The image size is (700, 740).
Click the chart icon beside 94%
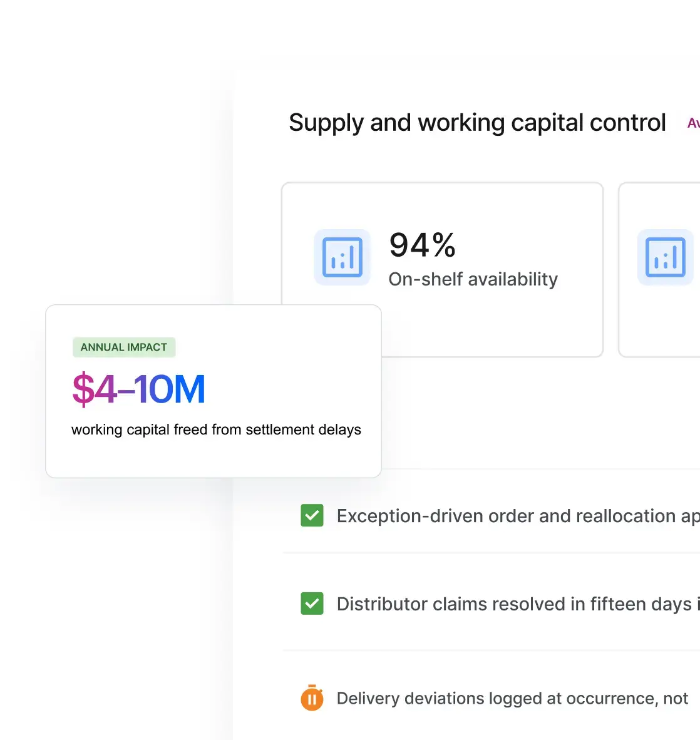point(342,257)
